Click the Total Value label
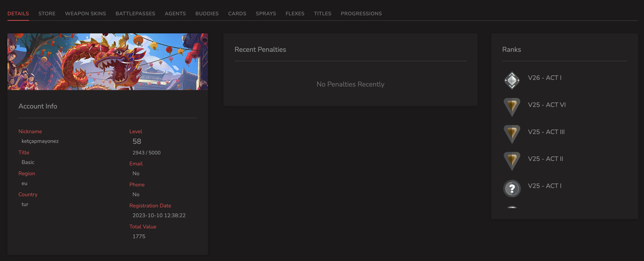Screen dimensions: 644x261 tap(143, 226)
